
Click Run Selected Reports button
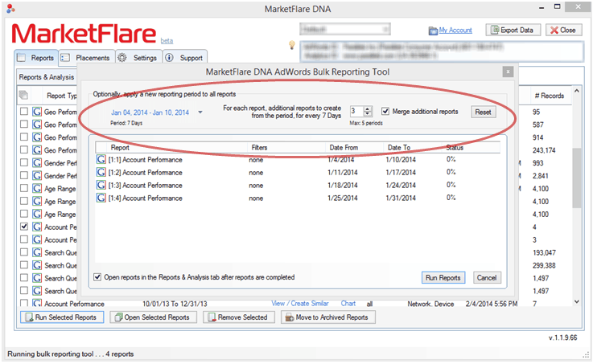pos(62,317)
